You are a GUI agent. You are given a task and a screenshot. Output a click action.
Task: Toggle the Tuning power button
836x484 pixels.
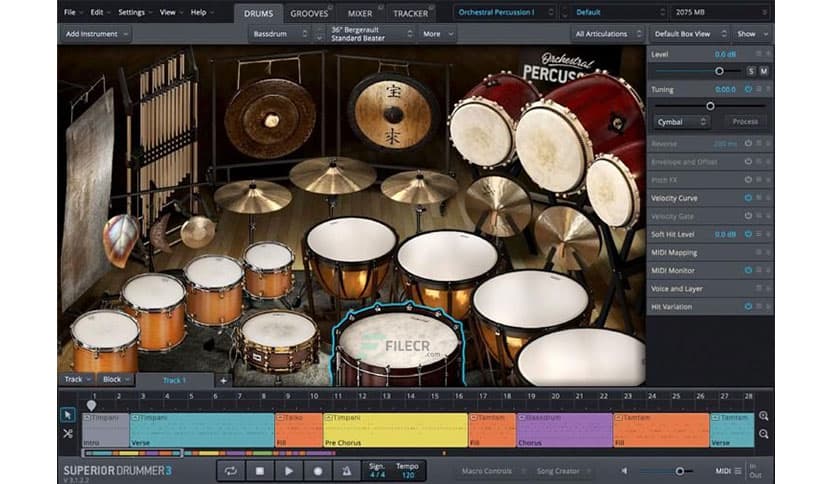[748, 90]
